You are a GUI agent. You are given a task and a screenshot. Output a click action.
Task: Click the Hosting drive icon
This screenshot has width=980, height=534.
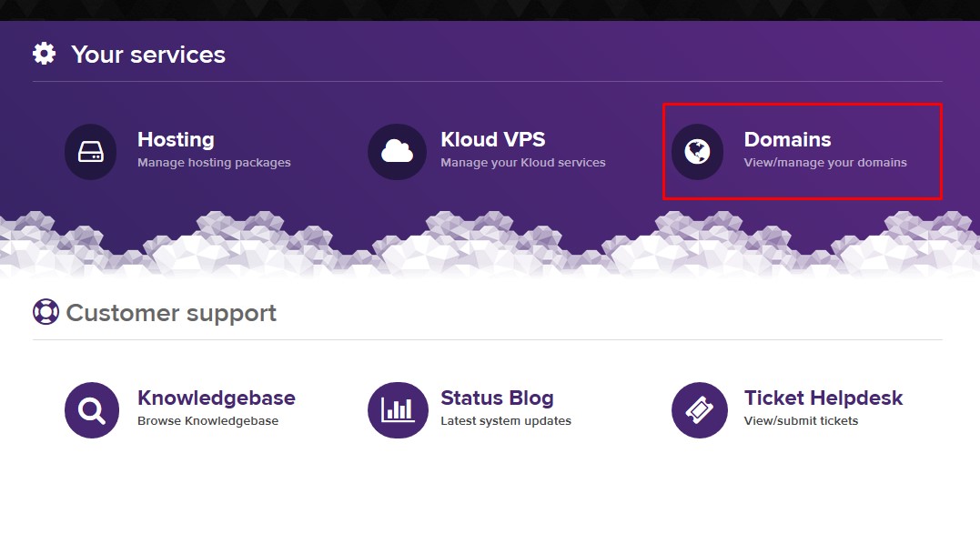click(91, 152)
